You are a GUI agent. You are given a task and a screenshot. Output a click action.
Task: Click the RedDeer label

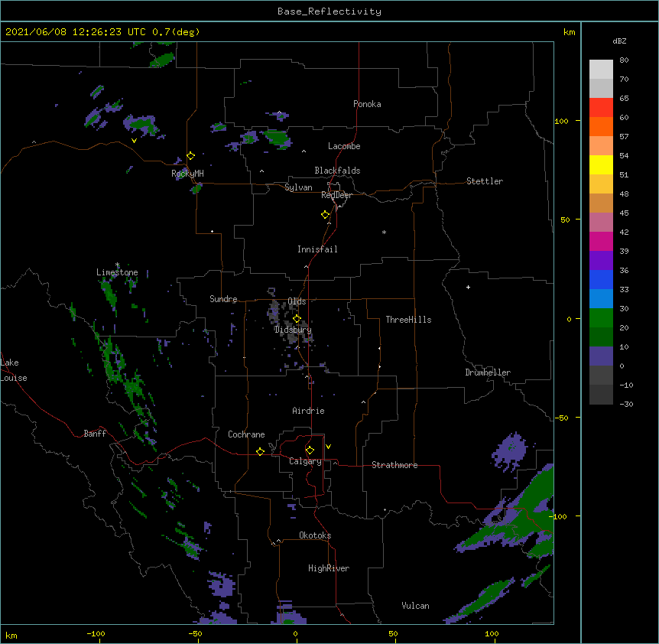[x=336, y=195]
